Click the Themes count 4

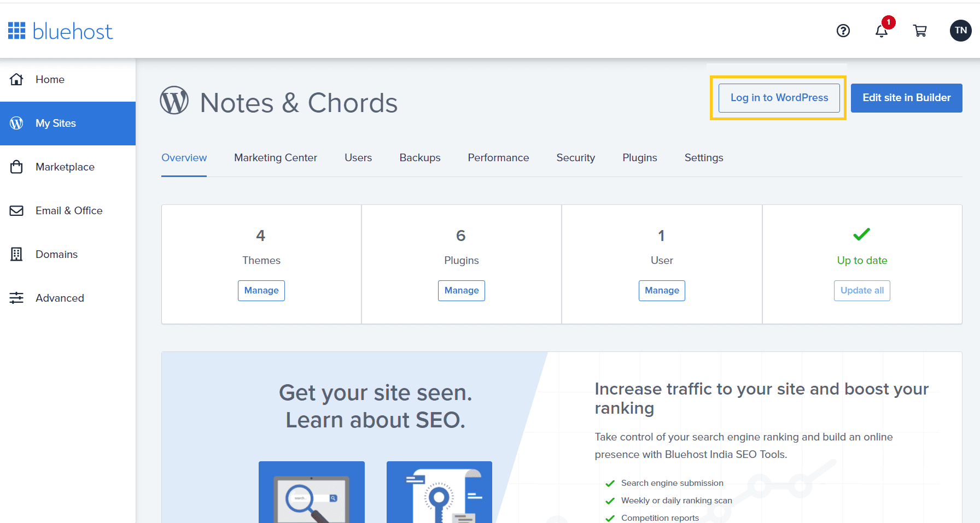261,236
